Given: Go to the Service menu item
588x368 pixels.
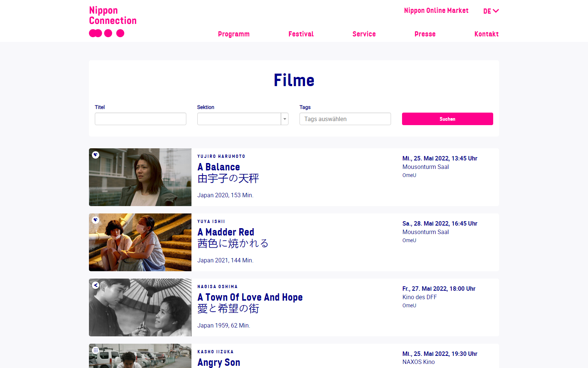Looking at the screenshot, I should tap(364, 34).
